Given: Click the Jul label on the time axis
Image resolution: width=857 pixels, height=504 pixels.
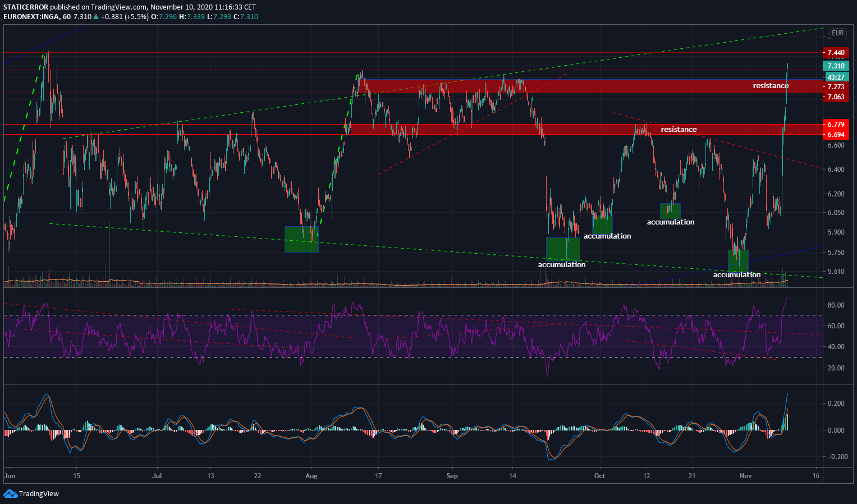Looking at the screenshot, I should 157,476.
